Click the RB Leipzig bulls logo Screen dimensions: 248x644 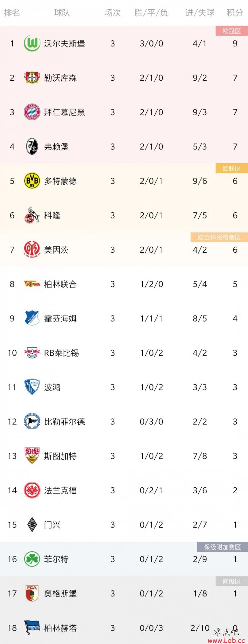click(32, 353)
